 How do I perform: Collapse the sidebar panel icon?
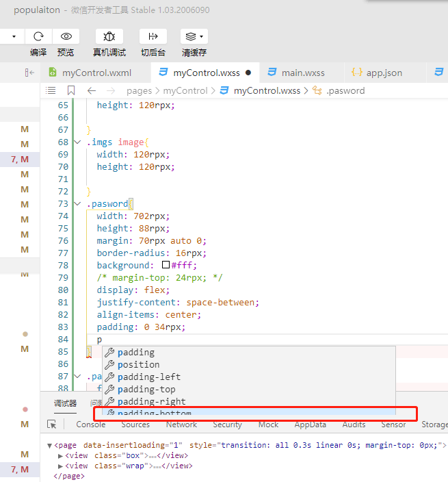(29, 73)
